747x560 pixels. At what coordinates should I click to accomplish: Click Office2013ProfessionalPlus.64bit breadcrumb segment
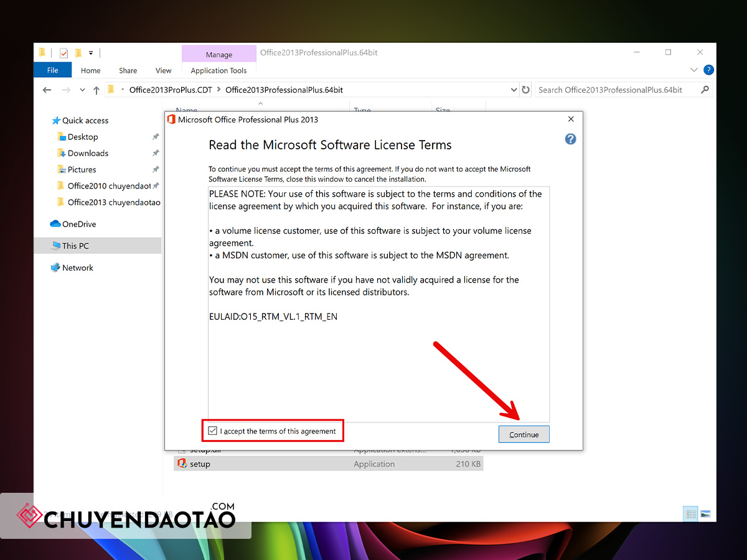284,90
